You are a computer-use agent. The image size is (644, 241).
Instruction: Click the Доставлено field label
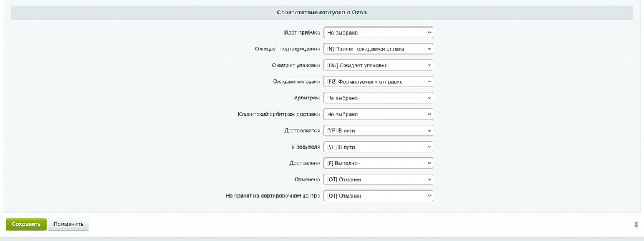[x=304, y=163]
